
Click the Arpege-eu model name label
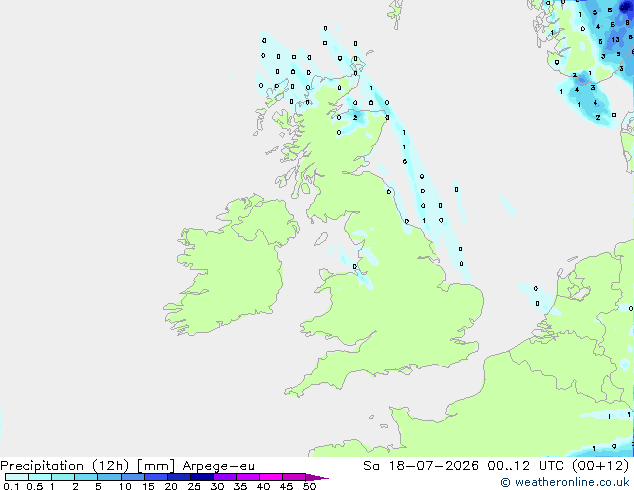(218, 466)
